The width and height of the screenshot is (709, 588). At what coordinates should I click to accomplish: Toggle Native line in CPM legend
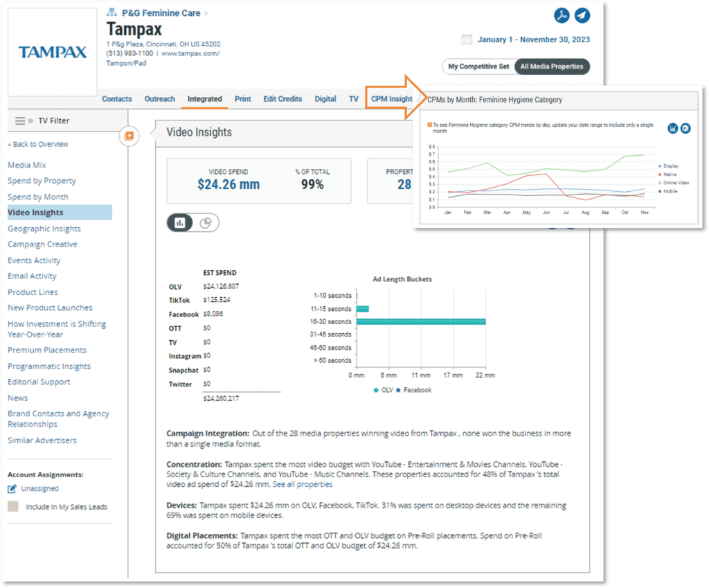667,174
